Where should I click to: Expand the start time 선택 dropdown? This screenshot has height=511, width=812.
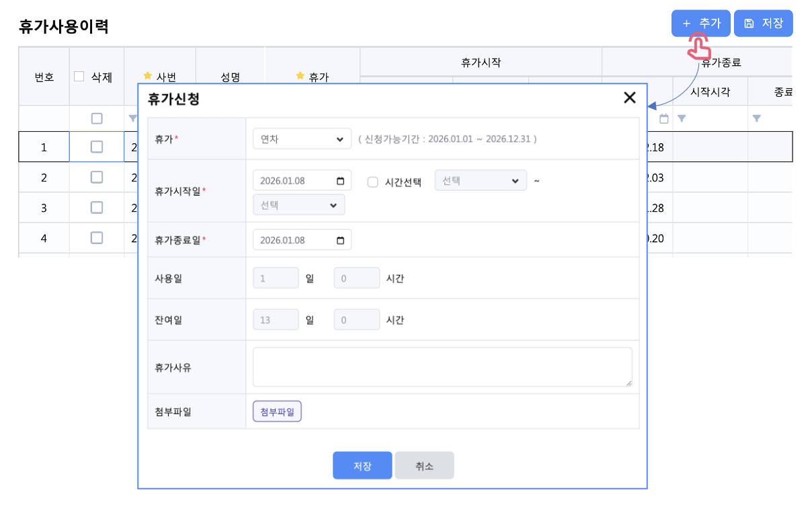coord(481,181)
